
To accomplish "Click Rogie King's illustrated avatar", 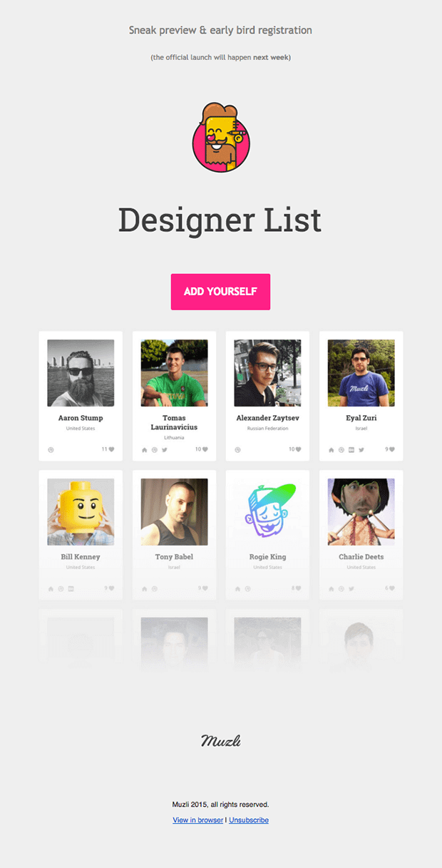I will click(x=267, y=512).
